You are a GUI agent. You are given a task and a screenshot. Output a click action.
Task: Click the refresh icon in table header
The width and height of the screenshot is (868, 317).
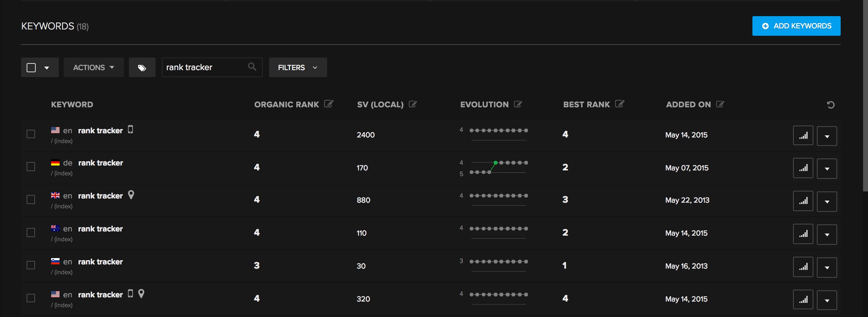click(831, 105)
